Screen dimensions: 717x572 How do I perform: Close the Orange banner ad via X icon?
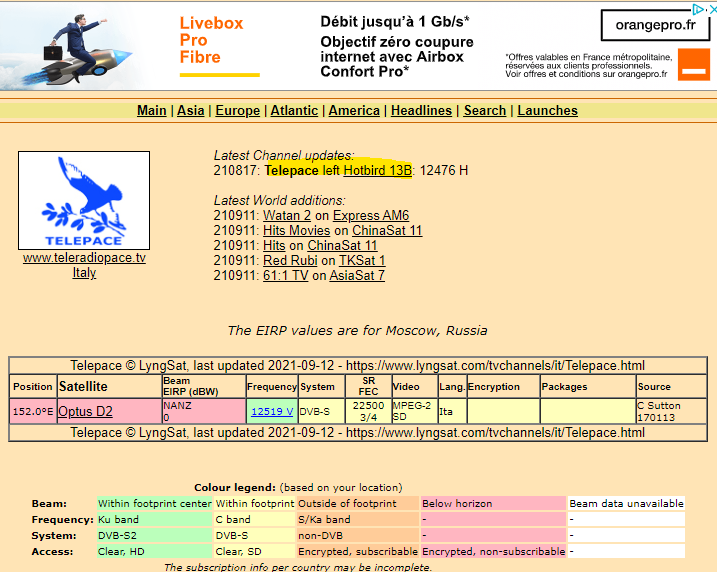click(712, 9)
